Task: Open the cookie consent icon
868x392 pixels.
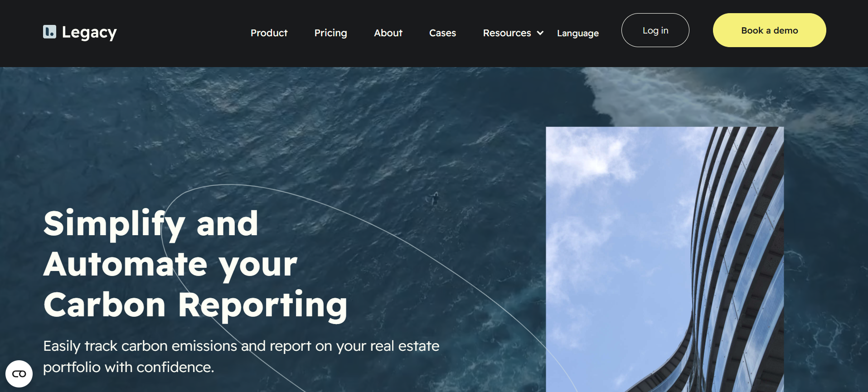Action: point(19,374)
